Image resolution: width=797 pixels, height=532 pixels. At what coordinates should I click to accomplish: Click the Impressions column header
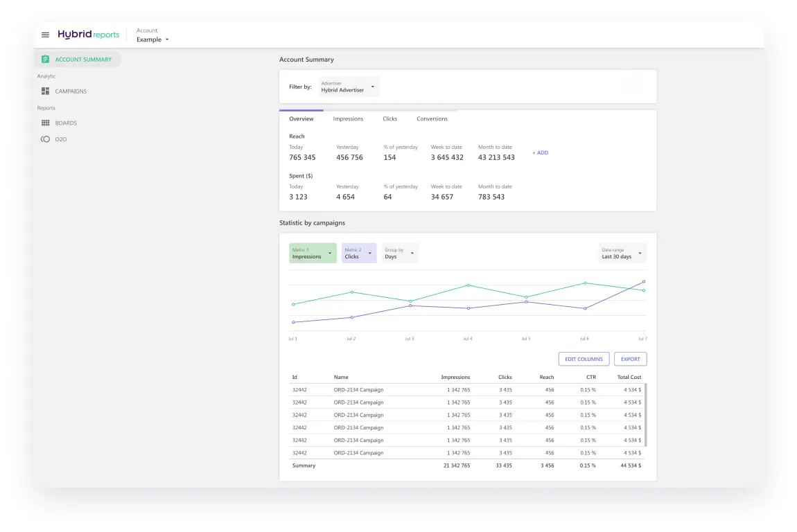[455, 377]
